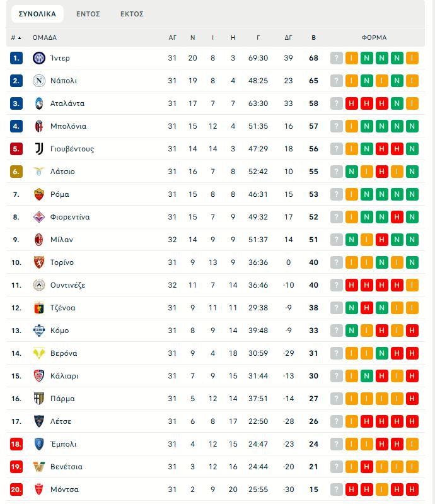The height and width of the screenshot is (504, 435).
Task: Click the Inter club crest icon
Action: pyautogui.click(x=39, y=58)
